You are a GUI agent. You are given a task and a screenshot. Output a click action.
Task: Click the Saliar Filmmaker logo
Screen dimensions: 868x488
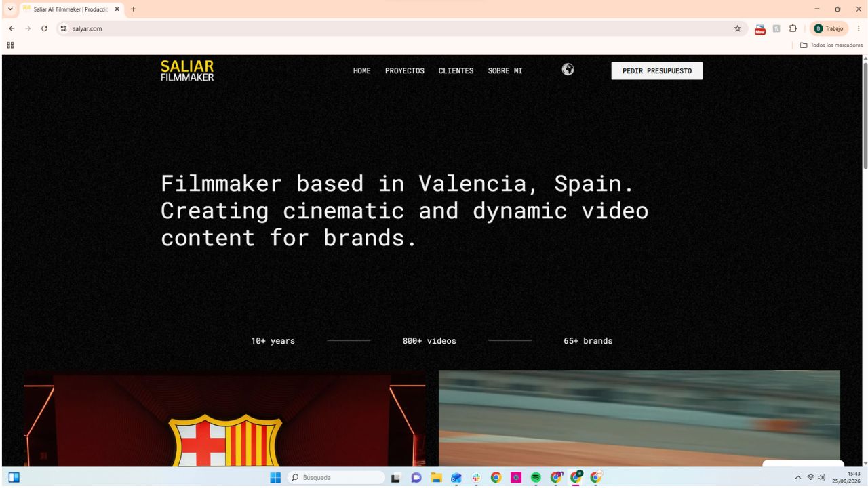(187, 70)
